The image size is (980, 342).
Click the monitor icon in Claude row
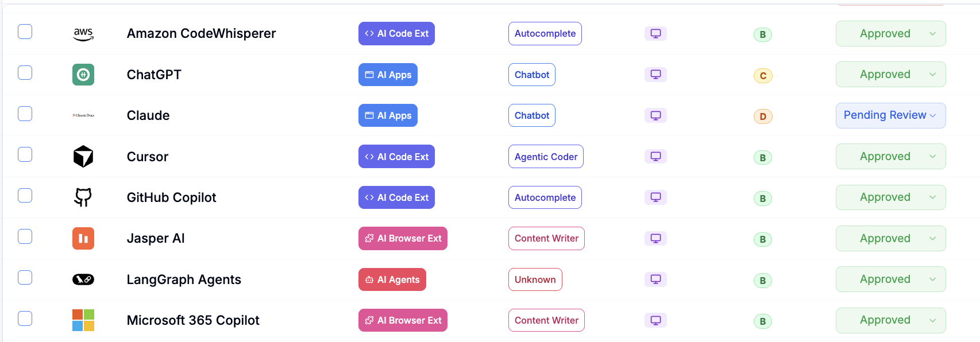click(x=655, y=115)
